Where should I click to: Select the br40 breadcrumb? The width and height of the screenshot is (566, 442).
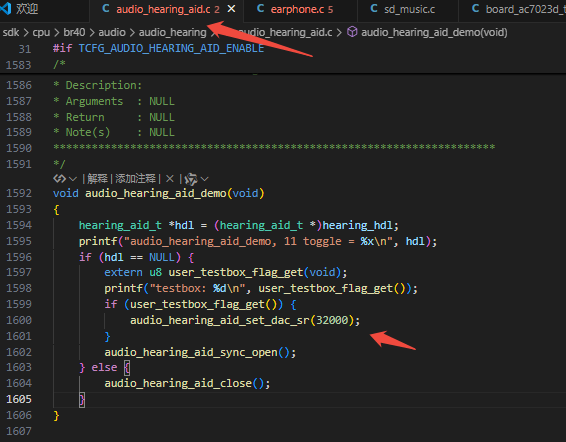pyautogui.click(x=74, y=32)
